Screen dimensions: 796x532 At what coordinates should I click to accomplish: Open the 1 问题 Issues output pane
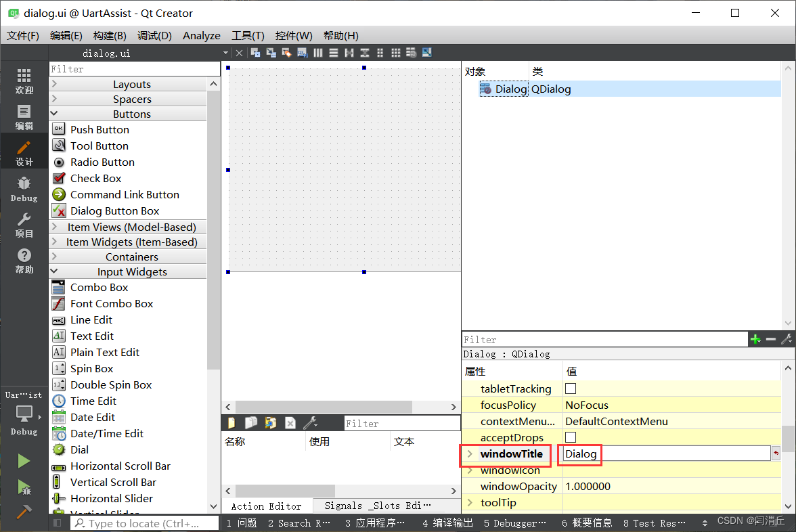pyautogui.click(x=241, y=523)
